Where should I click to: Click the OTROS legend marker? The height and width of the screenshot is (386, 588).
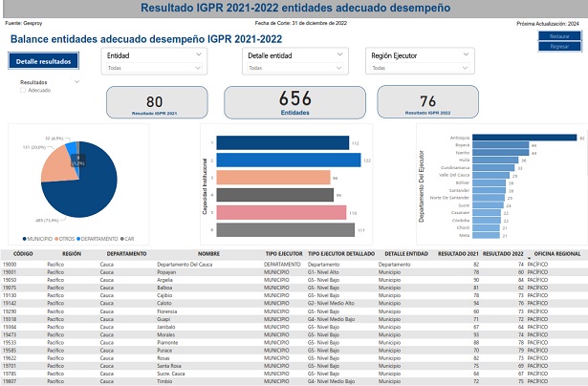pos(56,239)
